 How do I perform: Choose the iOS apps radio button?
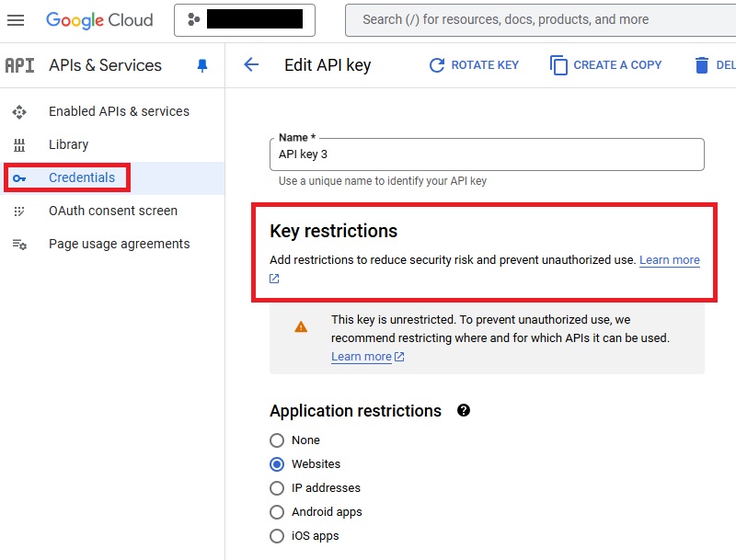277,536
